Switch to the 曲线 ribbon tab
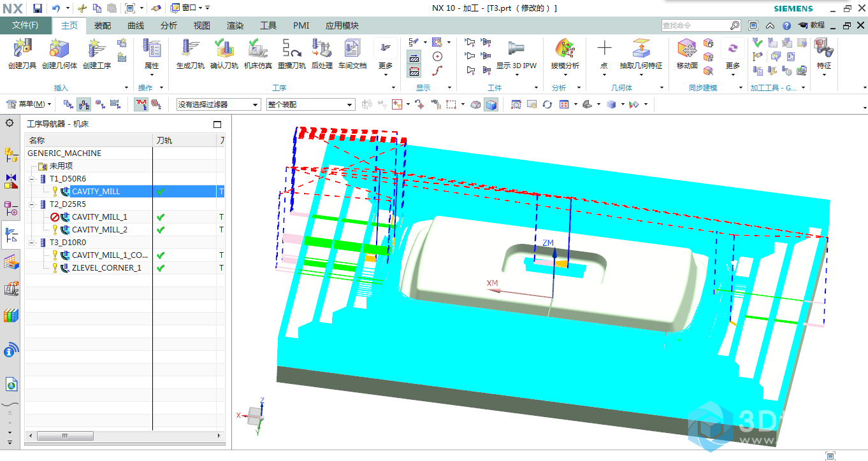The height and width of the screenshot is (461, 868). 136,25
